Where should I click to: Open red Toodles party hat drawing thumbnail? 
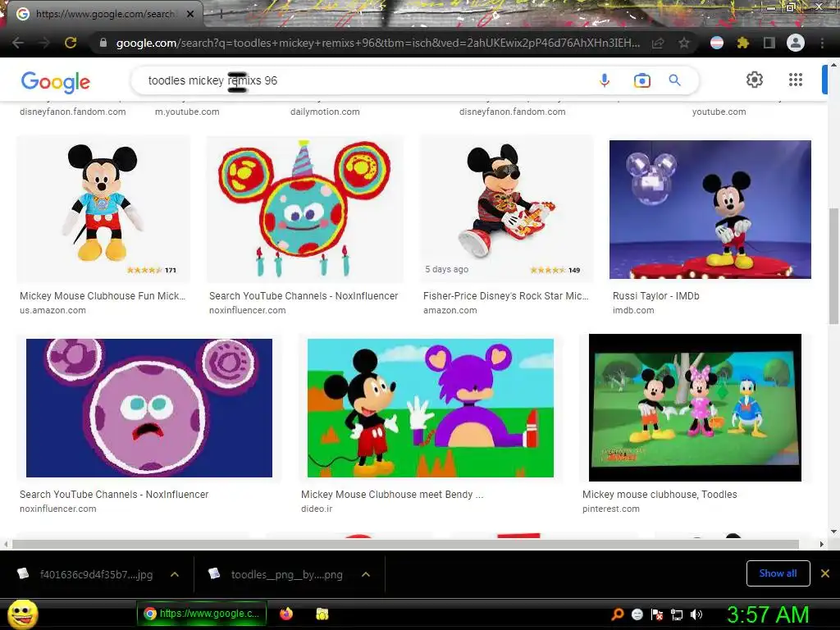[x=305, y=209]
